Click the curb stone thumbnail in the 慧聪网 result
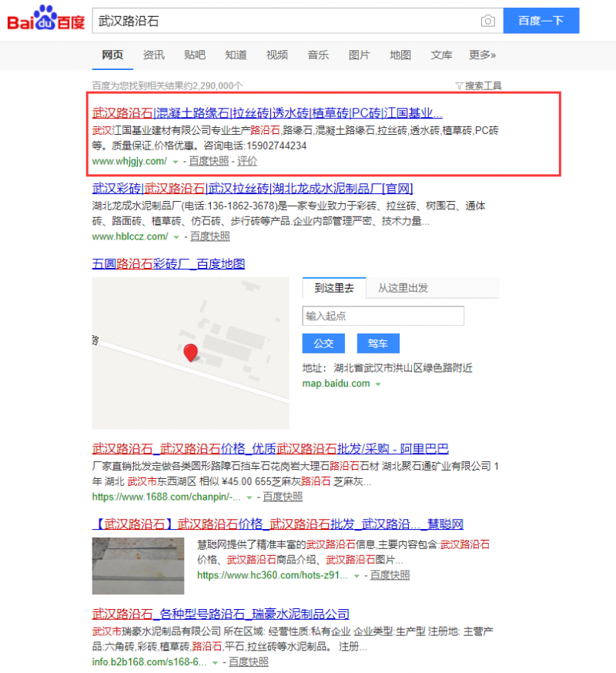616x673 pixels. 138,566
